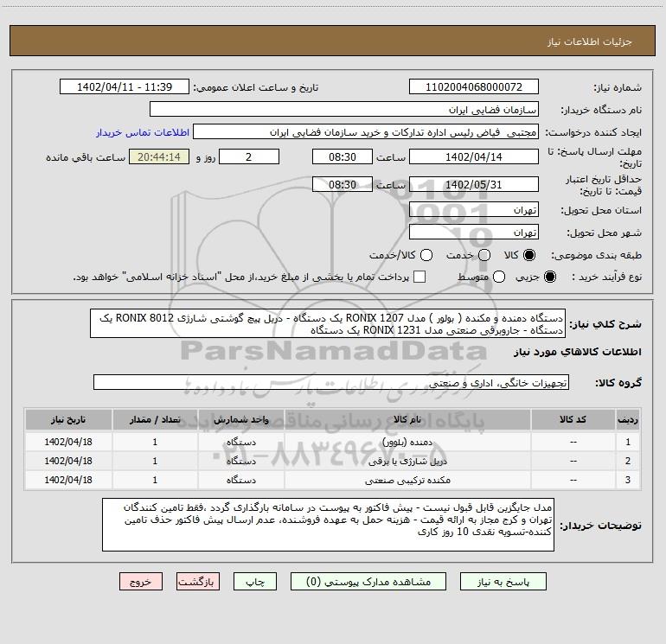Click the goods group تجهیزات خانگی field

click(x=331, y=382)
